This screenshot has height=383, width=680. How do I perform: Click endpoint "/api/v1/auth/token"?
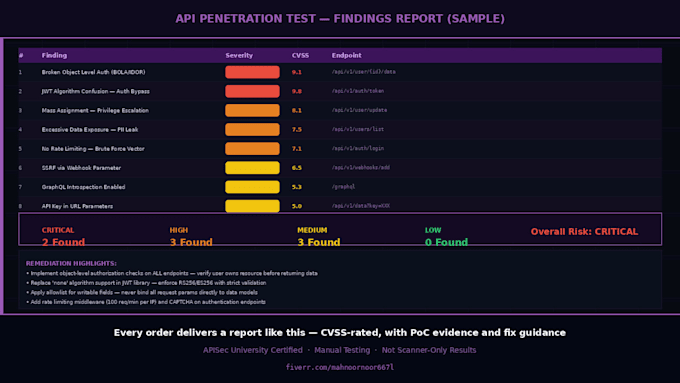point(358,91)
